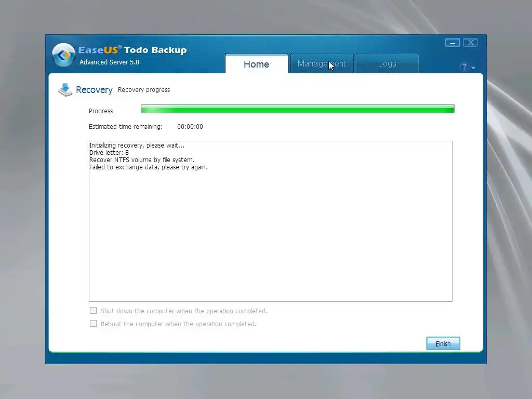The width and height of the screenshot is (532, 399).
Task: Open the Logs tab
Action: (x=387, y=63)
